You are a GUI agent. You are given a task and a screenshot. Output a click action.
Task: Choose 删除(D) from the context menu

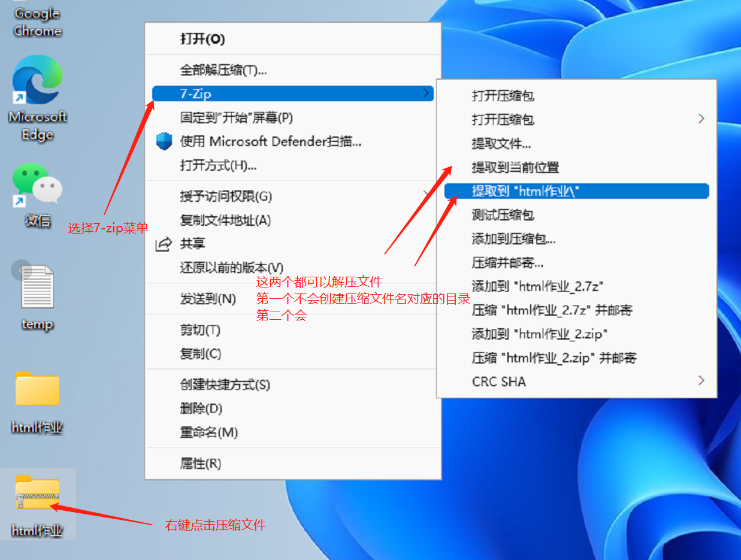tap(201, 408)
